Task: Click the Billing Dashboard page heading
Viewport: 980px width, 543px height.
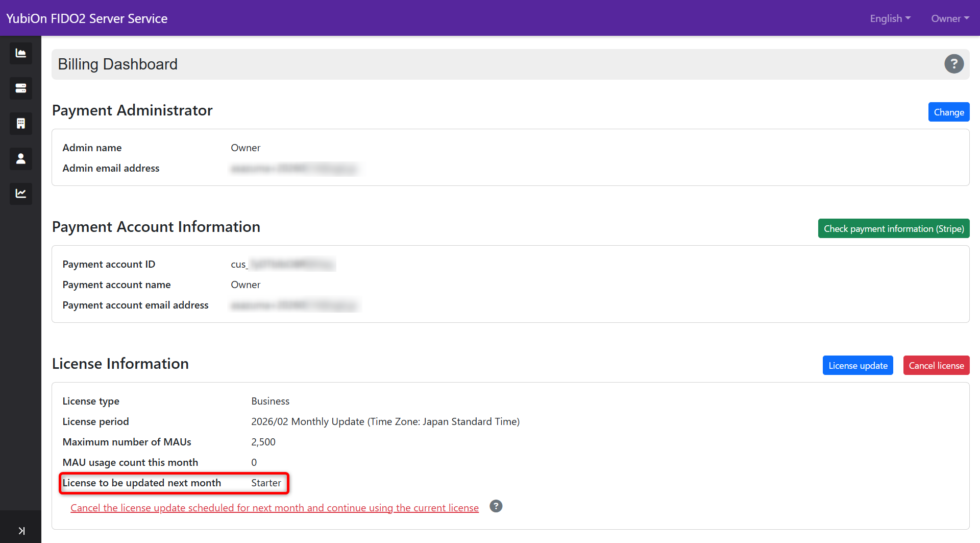Action: tap(118, 64)
